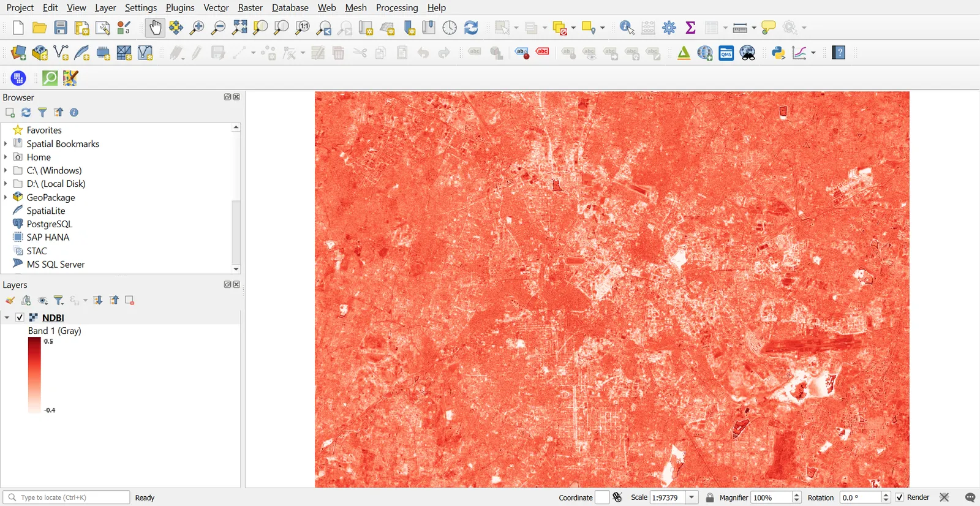Image resolution: width=980 pixels, height=506 pixels.
Task: Activate the Zoom Out magnifier tool
Action: [x=218, y=28]
